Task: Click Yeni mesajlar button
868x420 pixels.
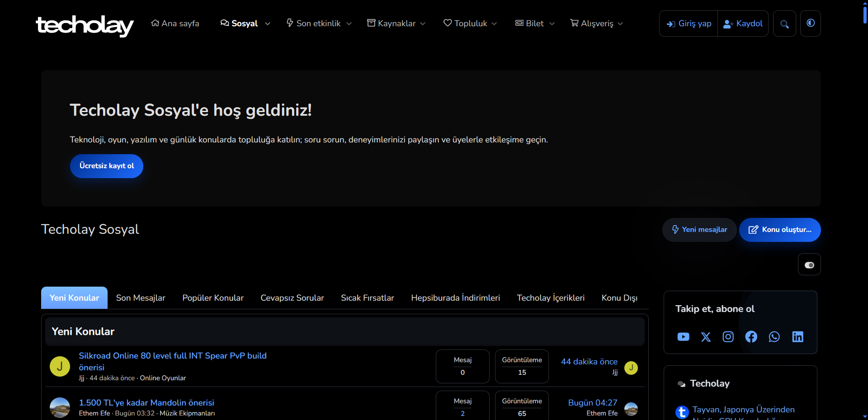Action: (x=699, y=230)
